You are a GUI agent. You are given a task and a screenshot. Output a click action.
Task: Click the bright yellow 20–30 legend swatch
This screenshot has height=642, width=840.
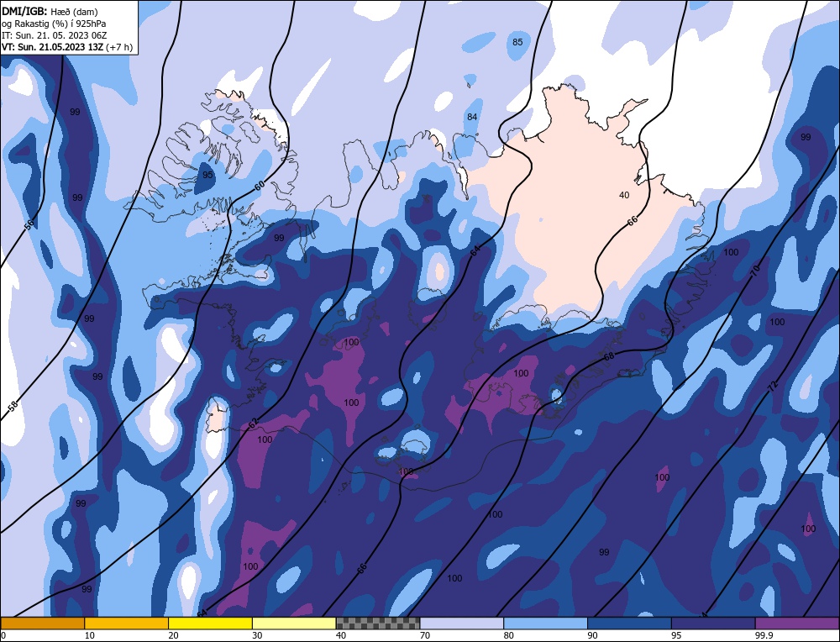coord(210,623)
